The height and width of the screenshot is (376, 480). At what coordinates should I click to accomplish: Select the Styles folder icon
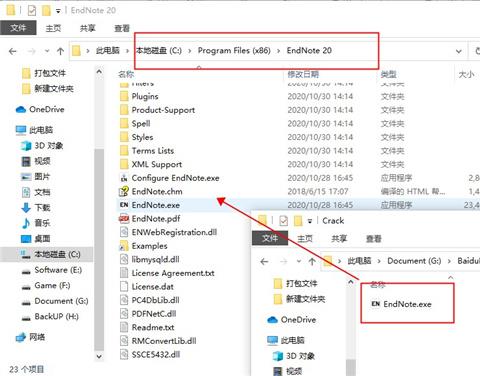pos(124,137)
